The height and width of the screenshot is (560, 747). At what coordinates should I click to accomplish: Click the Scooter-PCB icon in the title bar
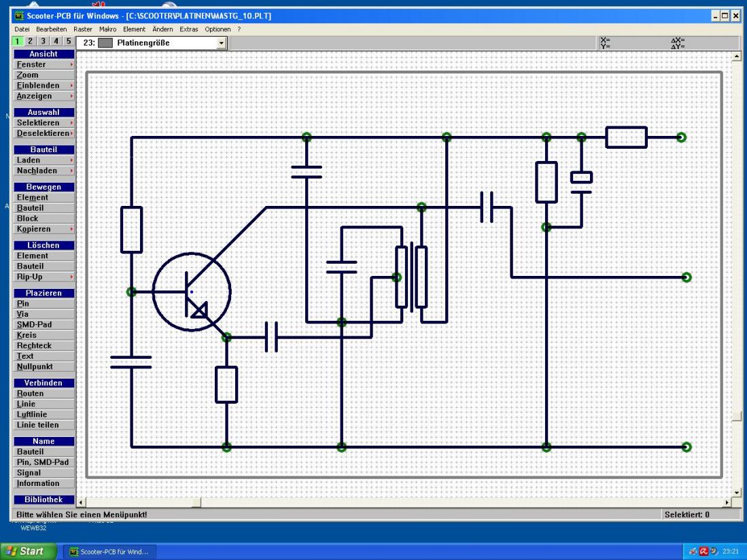point(19,16)
